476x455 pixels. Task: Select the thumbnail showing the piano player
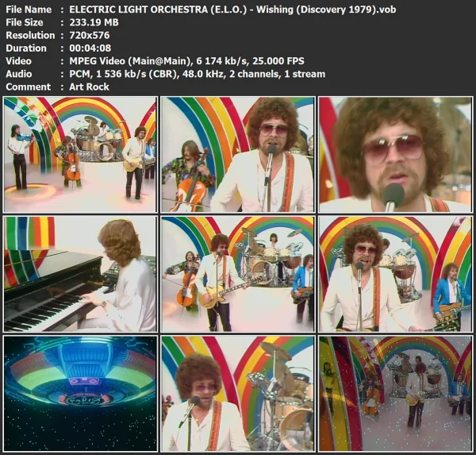pos(80,274)
